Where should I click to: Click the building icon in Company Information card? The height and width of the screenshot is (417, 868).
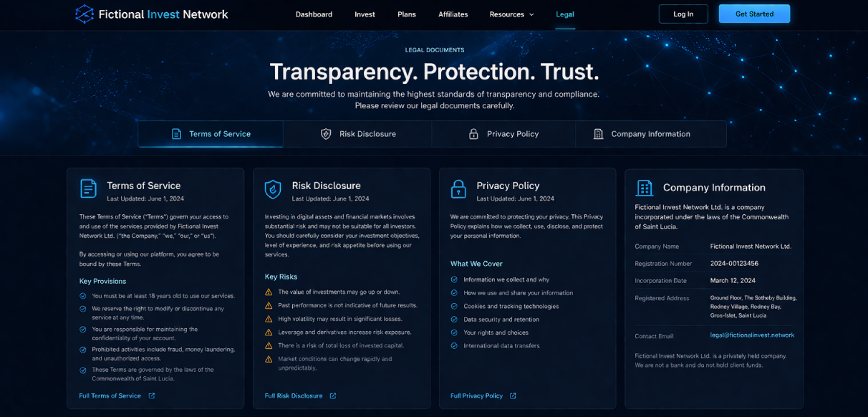click(645, 188)
